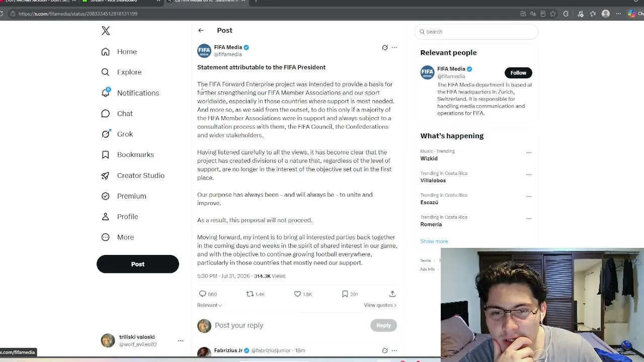The height and width of the screenshot is (362, 644).
Task: Go back using the Post back arrow
Action: [201, 30]
